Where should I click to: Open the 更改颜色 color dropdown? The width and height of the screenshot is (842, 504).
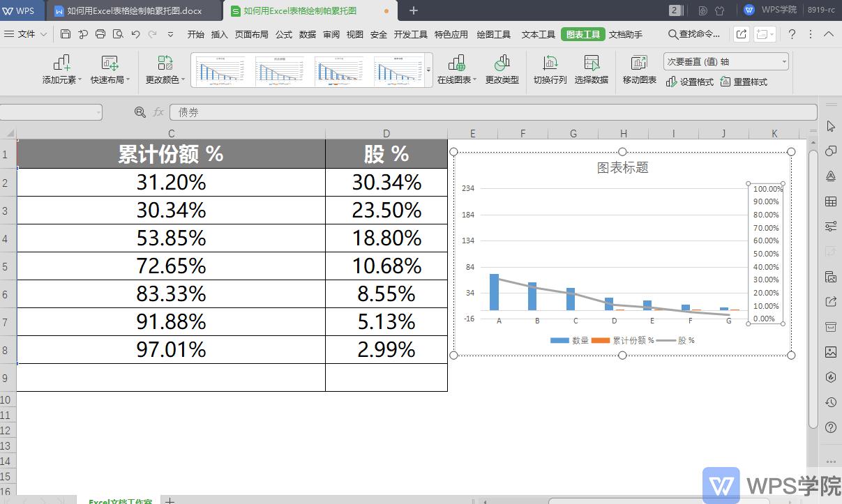click(165, 70)
